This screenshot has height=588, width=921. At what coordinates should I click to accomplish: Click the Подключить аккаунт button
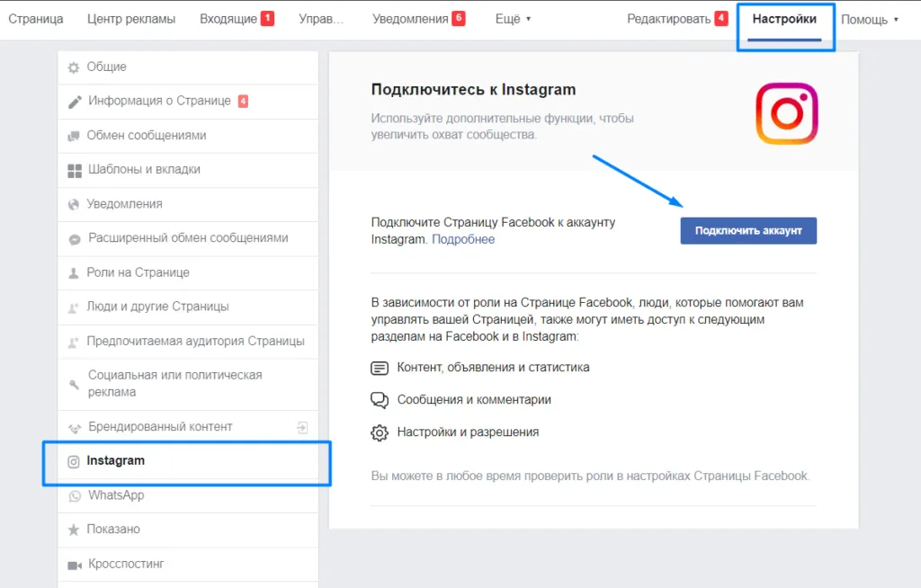(748, 231)
